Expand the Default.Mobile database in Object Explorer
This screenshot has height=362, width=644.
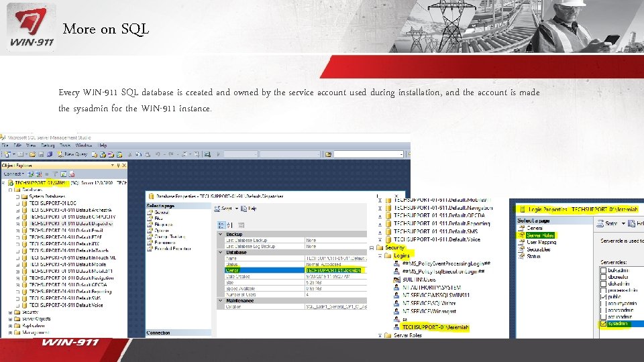click(x=17, y=264)
